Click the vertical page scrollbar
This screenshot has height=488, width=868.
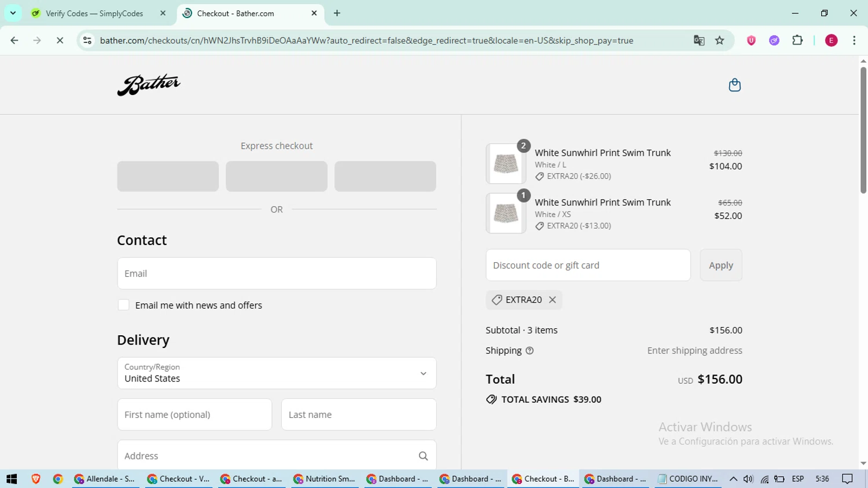863,130
